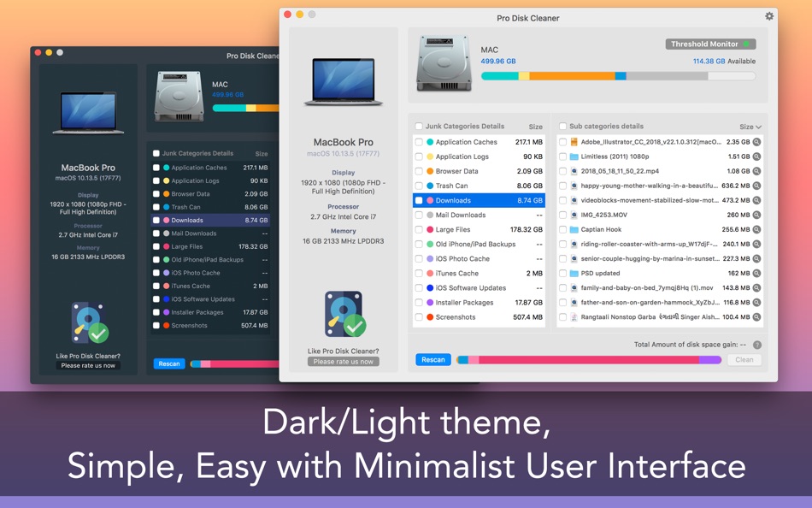812x508 pixels.
Task: Click magnifier icon for family-and-baby-on-bed video
Action: (x=756, y=287)
